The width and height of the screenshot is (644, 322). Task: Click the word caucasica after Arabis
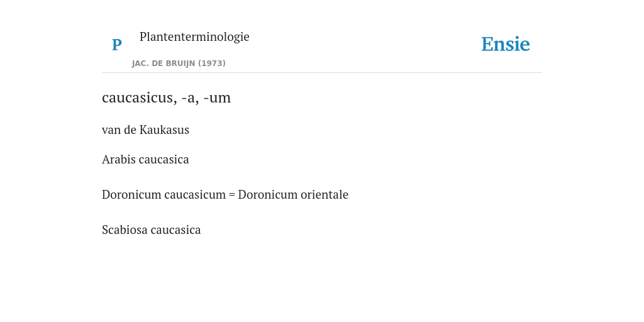[x=164, y=159]
